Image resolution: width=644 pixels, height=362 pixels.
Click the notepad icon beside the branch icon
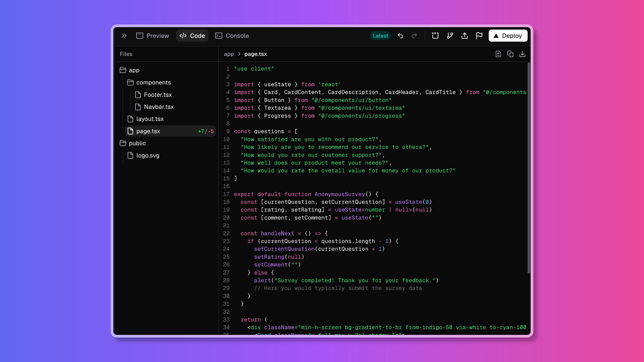[435, 36]
